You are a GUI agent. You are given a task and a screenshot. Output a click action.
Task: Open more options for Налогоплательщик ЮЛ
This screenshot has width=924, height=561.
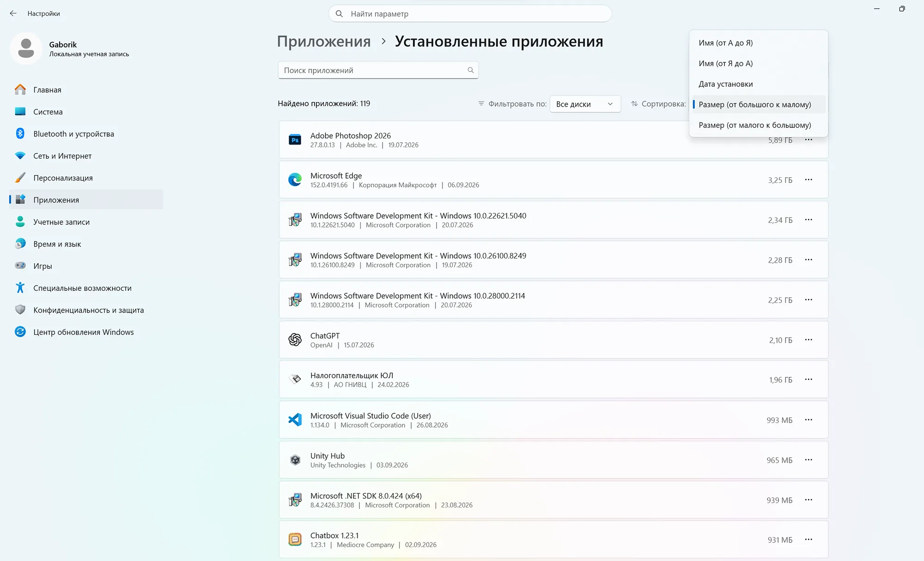808,380
